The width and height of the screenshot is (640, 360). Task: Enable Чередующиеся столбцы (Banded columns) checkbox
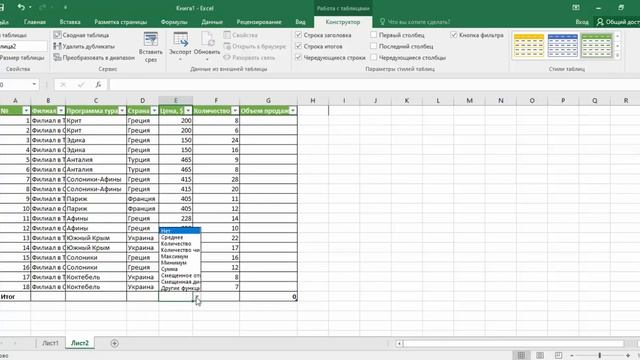373,58
